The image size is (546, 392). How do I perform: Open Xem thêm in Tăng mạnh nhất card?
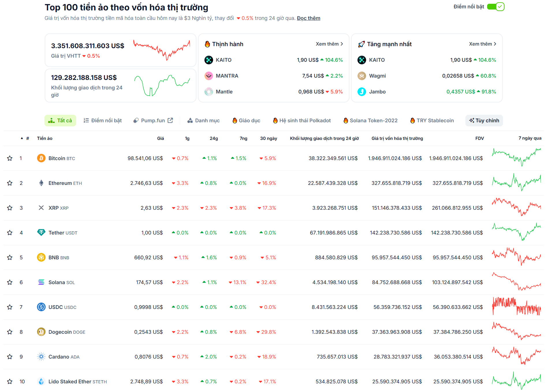pos(482,44)
